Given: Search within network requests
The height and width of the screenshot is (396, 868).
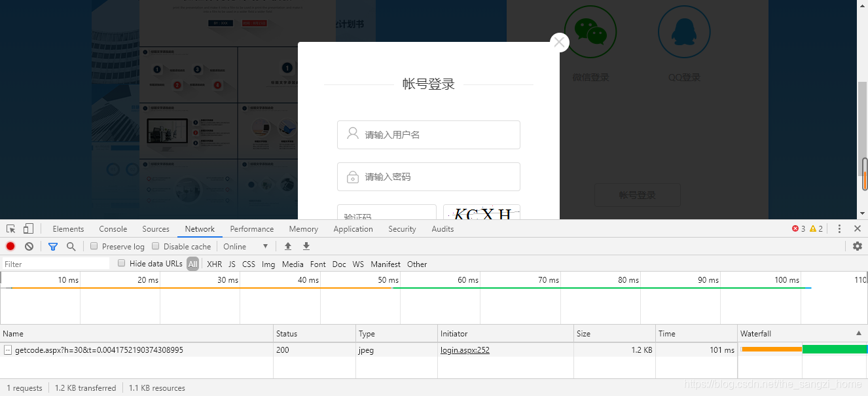Looking at the screenshot, I should coord(70,246).
